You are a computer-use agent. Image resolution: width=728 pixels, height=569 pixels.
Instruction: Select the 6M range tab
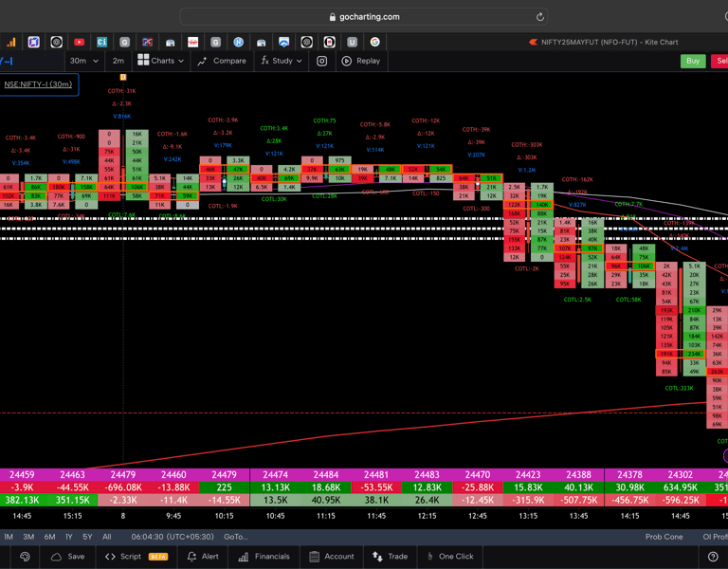click(x=49, y=537)
